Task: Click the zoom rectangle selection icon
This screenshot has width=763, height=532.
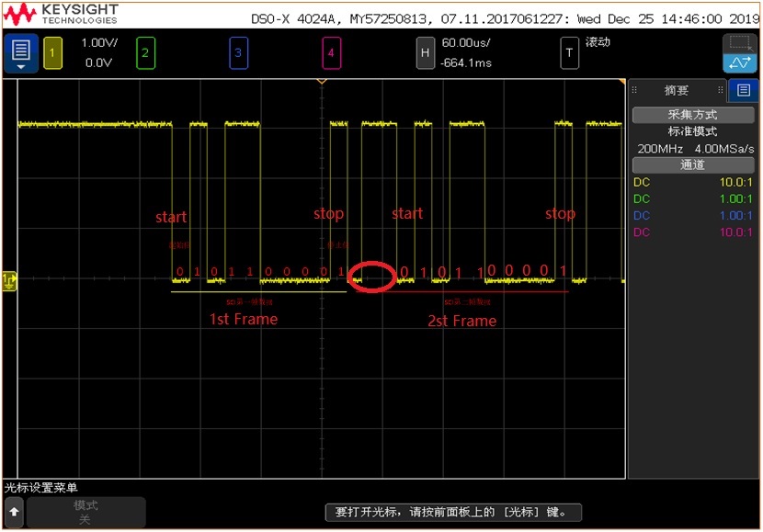Action: (x=740, y=43)
